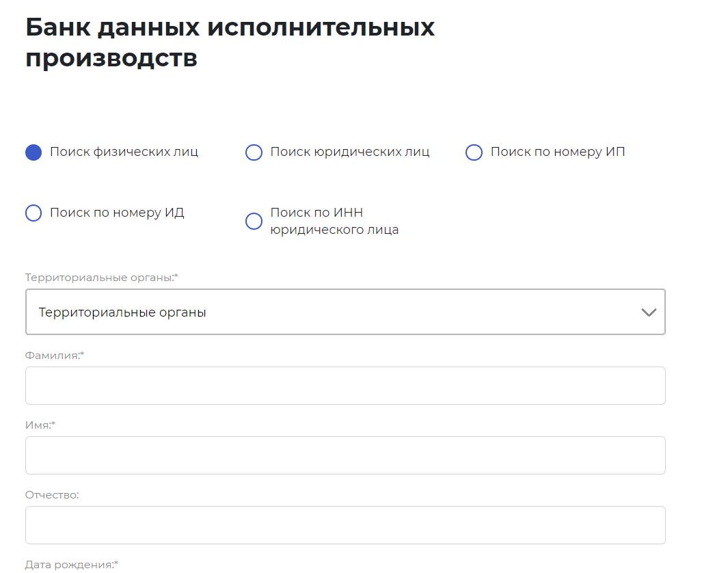The width and height of the screenshot is (728, 573).
Task: Open the 'Территориальные органы' dropdown
Action: pos(345,312)
